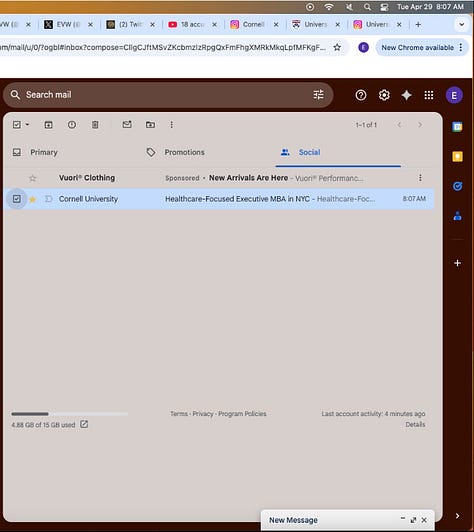This screenshot has height=532, width=474.
Task: Click the search magnifier icon in Gmail
Action: point(15,95)
